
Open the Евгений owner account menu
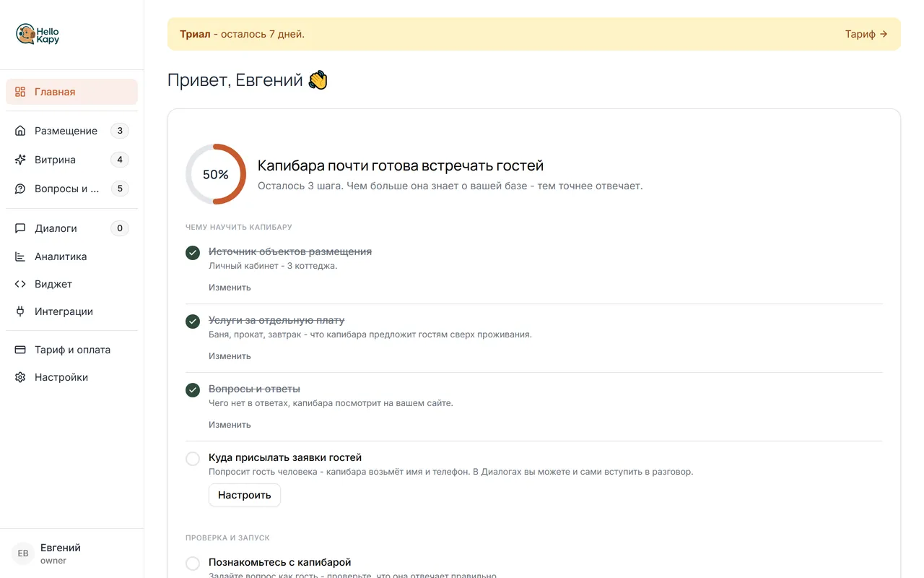pyautogui.click(x=71, y=553)
